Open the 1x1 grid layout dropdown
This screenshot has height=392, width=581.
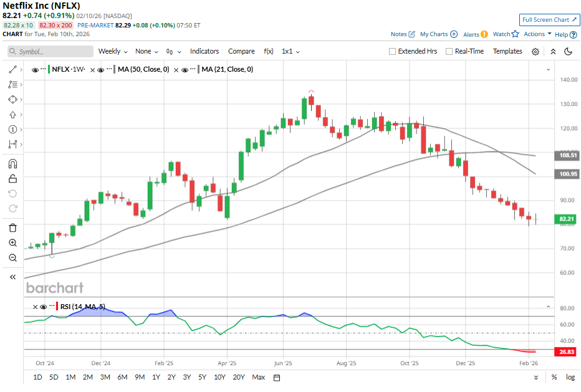pyautogui.click(x=290, y=52)
